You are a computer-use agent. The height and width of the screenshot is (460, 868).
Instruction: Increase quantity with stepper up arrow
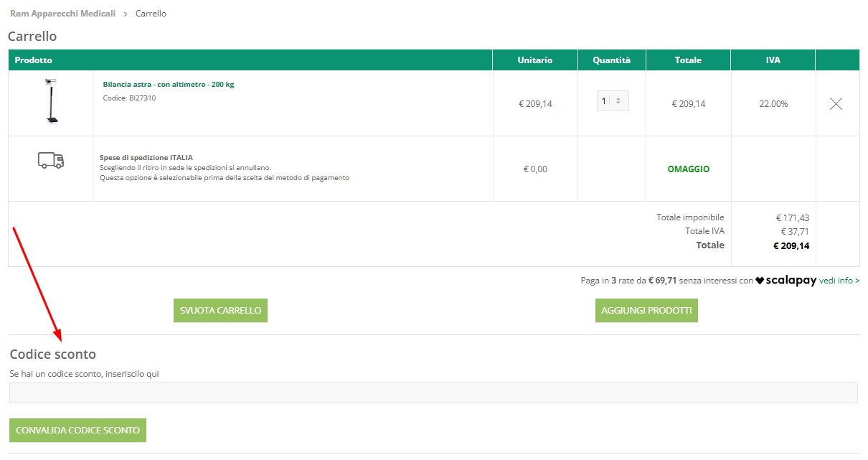tap(618, 99)
